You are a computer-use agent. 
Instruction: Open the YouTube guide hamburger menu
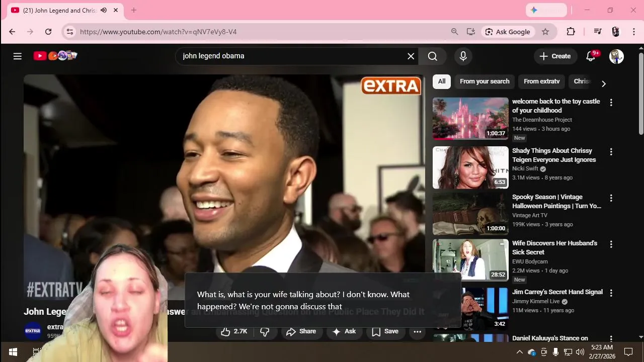(x=18, y=56)
